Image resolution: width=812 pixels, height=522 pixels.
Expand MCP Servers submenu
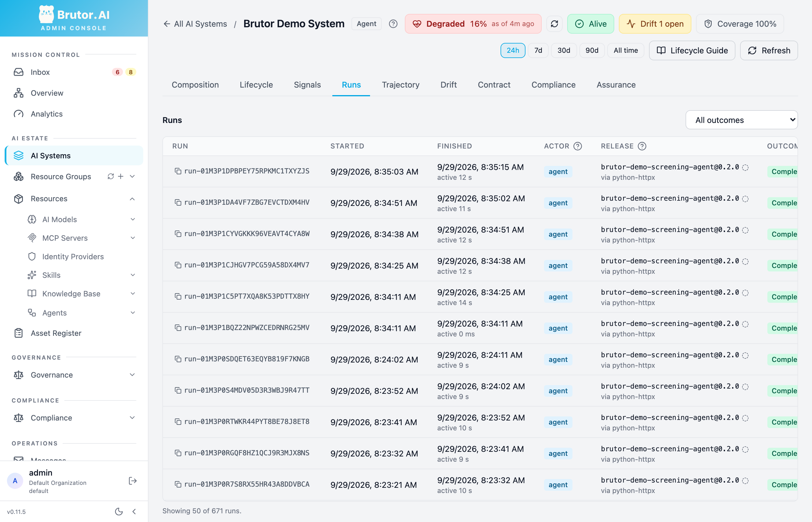click(x=133, y=238)
